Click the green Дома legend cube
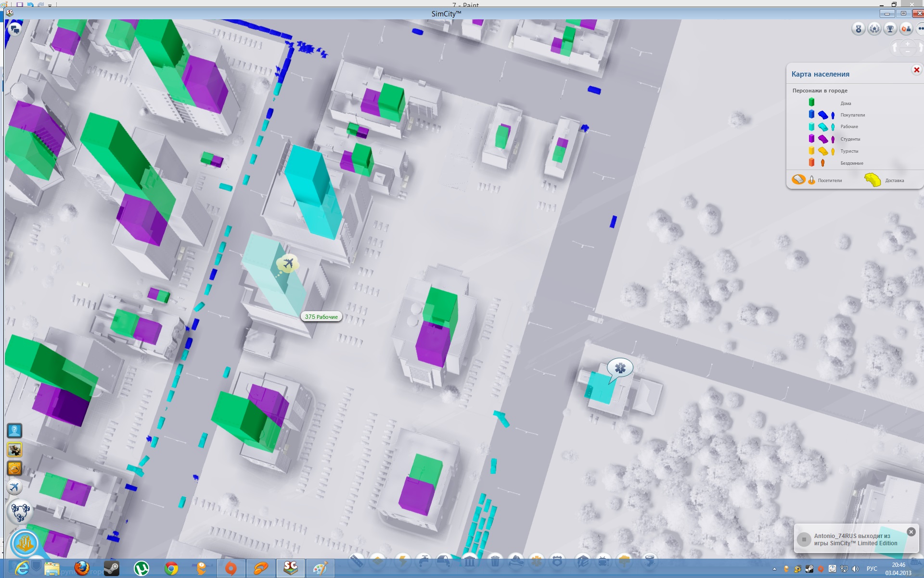Screen dimensions: 924x578 811,102
